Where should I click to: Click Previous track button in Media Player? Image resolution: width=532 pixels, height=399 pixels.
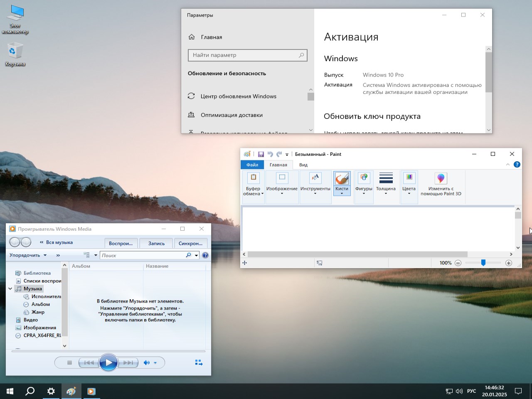[89, 363]
